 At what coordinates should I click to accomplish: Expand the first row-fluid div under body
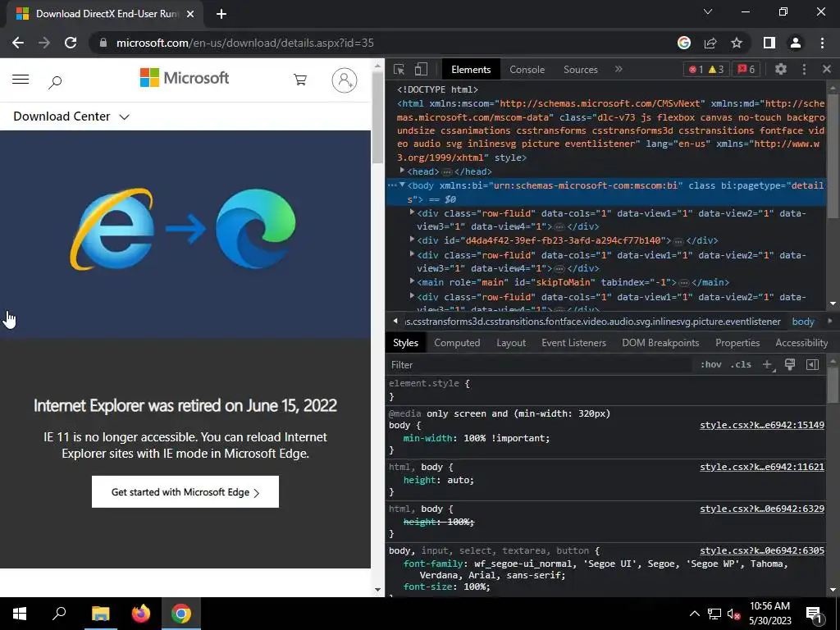pos(412,212)
